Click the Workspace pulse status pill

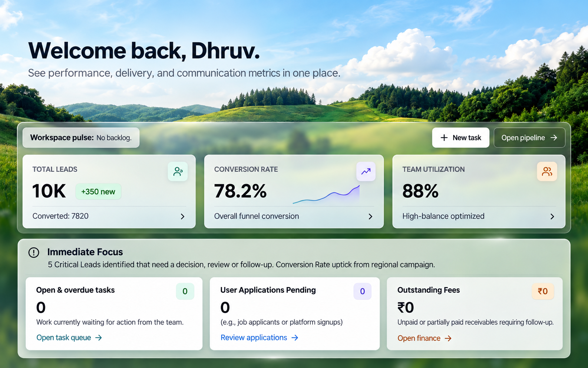pos(81,138)
